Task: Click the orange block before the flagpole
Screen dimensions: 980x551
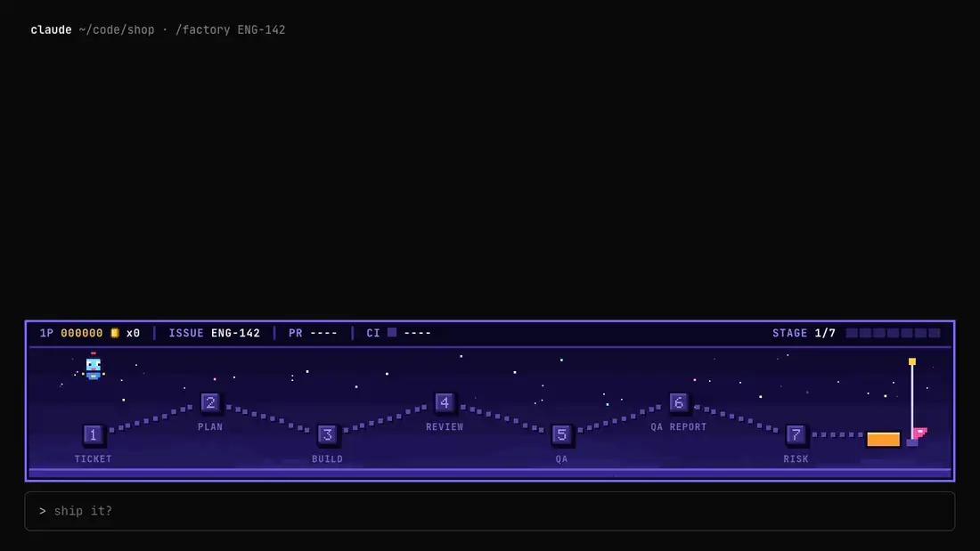Action: [883, 439]
